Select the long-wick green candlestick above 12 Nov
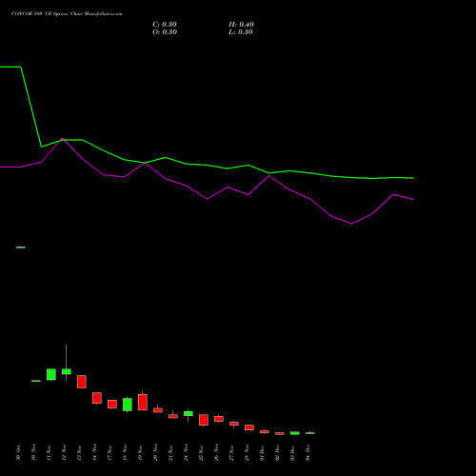The width and height of the screenshot is (476, 476). (67, 371)
